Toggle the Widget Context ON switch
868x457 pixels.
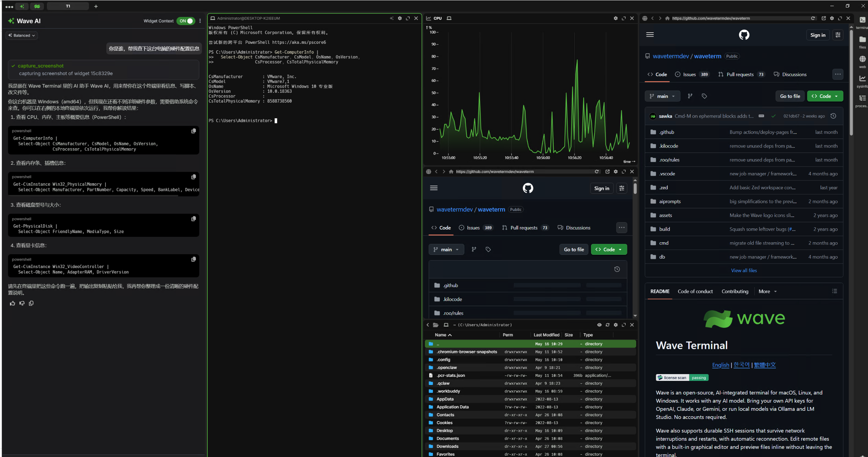pos(186,21)
